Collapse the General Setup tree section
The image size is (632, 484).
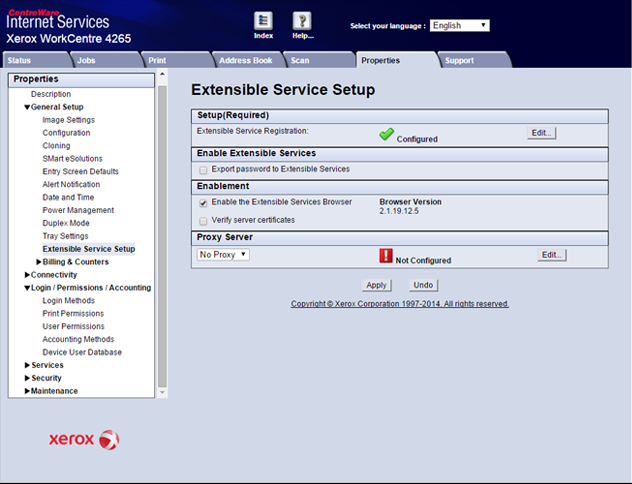click(x=27, y=107)
